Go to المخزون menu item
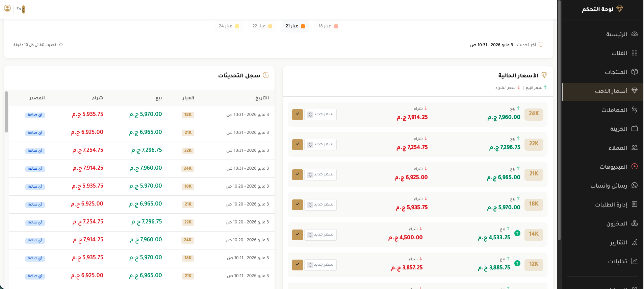This screenshot has width=644, height=289. coord(602,223)
